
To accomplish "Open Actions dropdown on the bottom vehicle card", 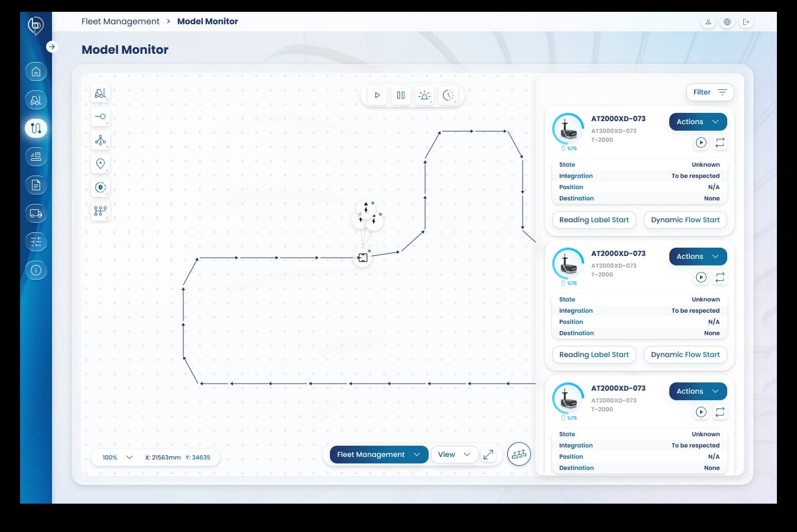I will (698, 391).
